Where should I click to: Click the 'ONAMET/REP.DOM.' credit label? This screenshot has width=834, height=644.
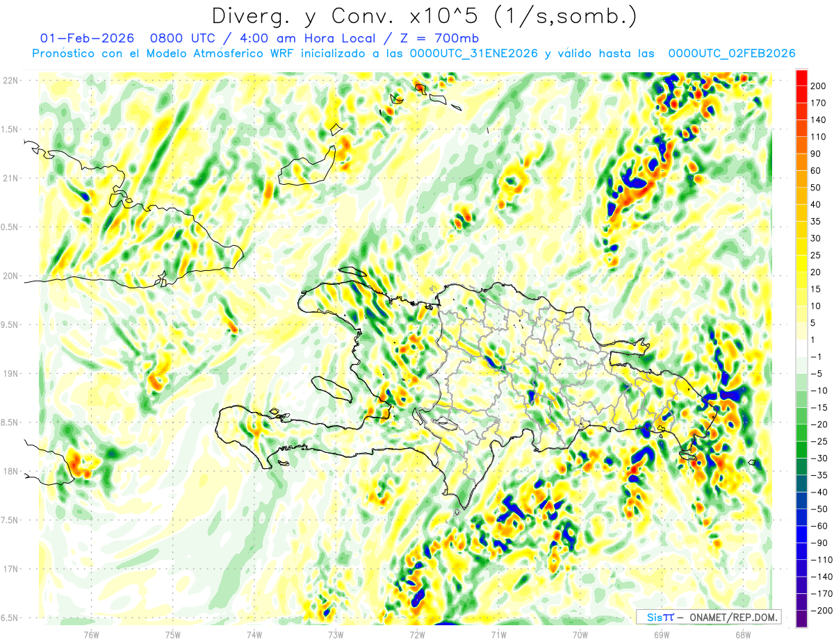coord(733,617)
